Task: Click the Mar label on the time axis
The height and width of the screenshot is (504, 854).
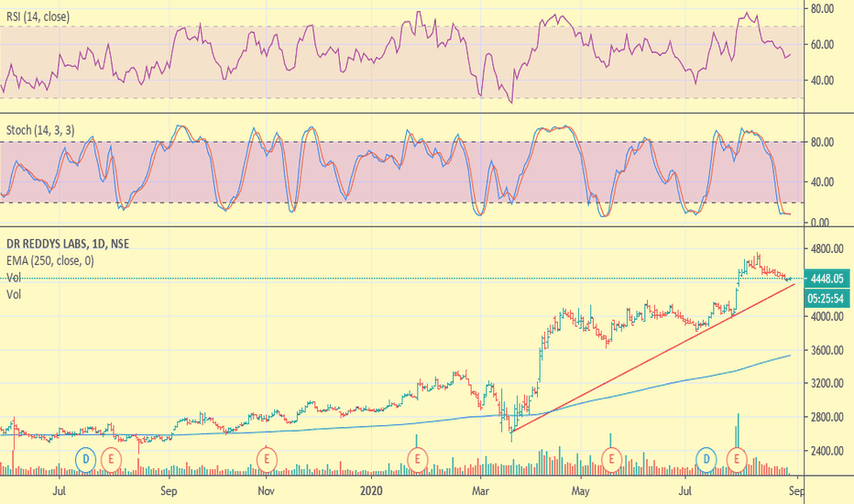Action: [480, 491]
